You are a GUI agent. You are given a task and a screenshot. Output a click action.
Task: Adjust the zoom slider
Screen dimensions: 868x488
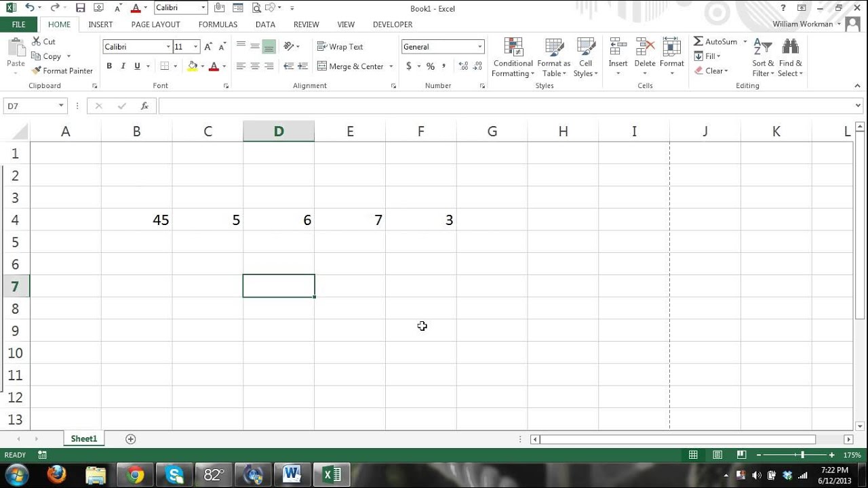coord(802,455)
